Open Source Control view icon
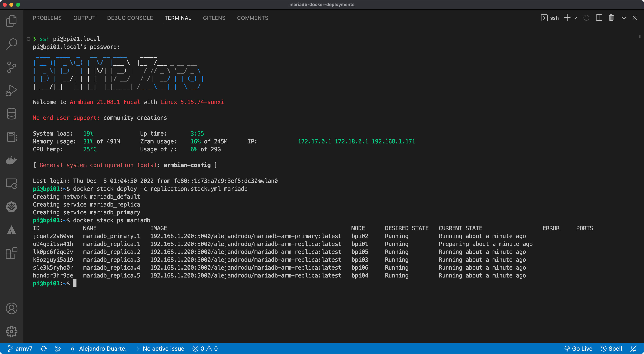The width and height of the screenshot is (644, 354). pos(12,67)
